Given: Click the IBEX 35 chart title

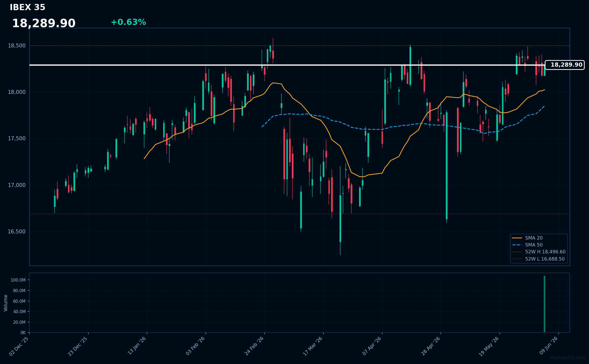Looking at the screenshot, I should [x=27, y=7].
